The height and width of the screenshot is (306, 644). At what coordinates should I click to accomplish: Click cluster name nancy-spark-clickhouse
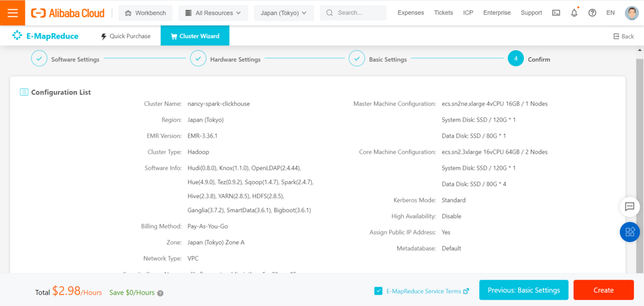(218, 104)
